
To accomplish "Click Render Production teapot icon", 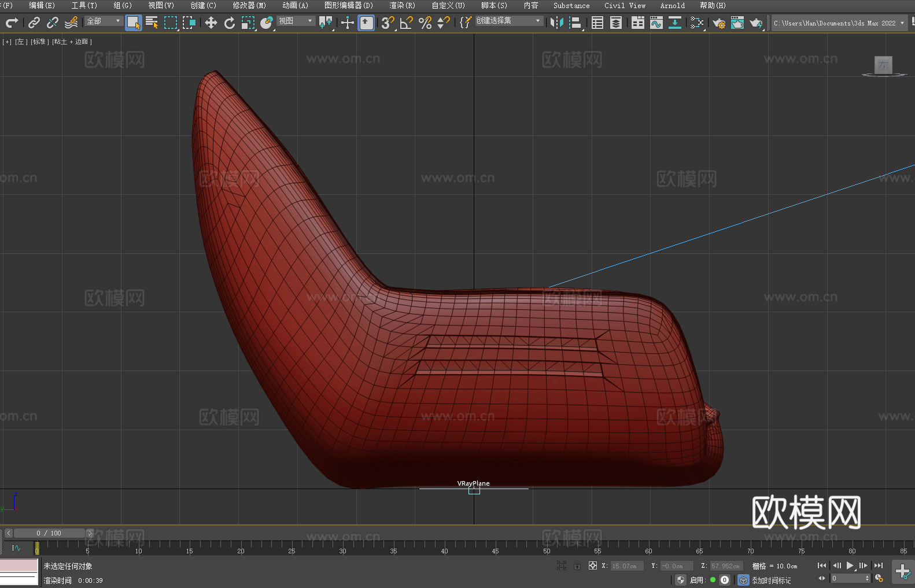I will tap(756, 23).
